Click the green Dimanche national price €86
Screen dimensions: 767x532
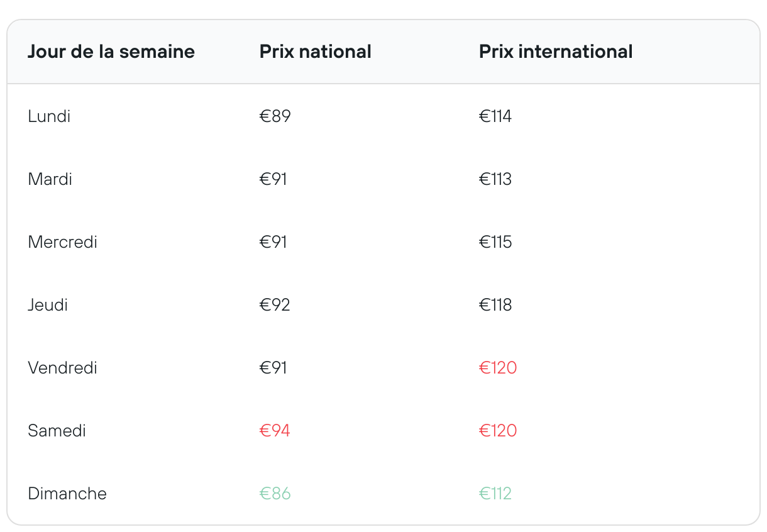pyautogui.click(x=275, y=494)
